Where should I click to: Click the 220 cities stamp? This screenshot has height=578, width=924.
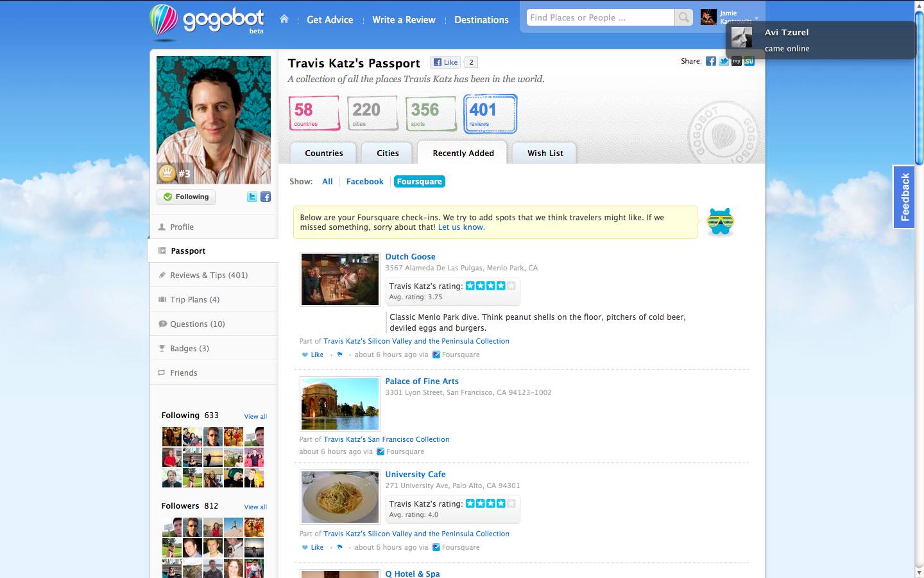point(372,113)
